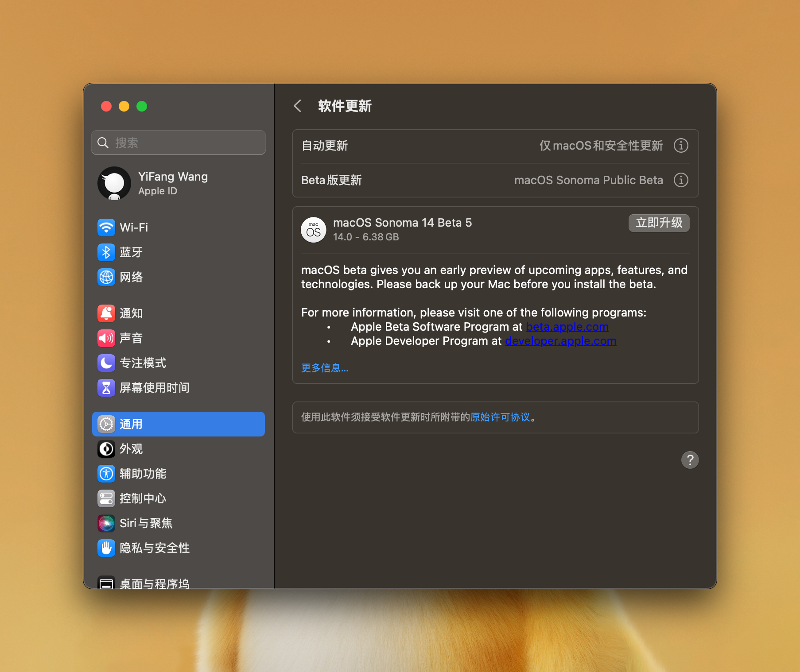This screenshot has width=800, height=672.
Task: Click the 14.0 - 6.38 GB size text
Action: (x=366, y=237)
